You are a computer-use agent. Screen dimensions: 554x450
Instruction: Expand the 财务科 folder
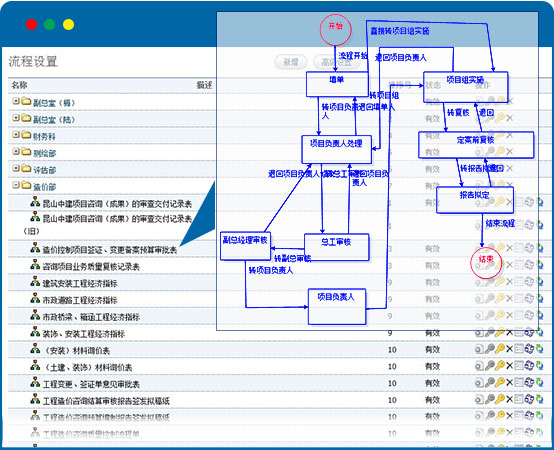(16, 134)
